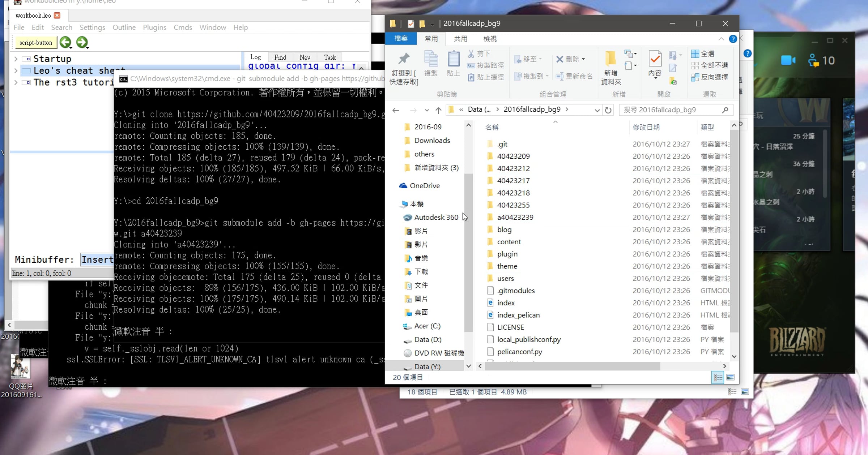Click the green back arrow in Leo toolbar
The image size is (868, 455).
pos(65,42)
